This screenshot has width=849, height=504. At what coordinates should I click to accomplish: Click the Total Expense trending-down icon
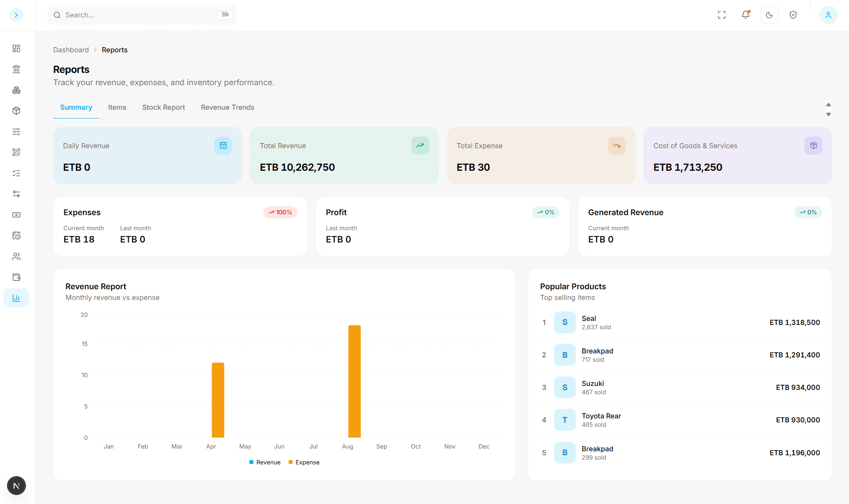point(617,145)
